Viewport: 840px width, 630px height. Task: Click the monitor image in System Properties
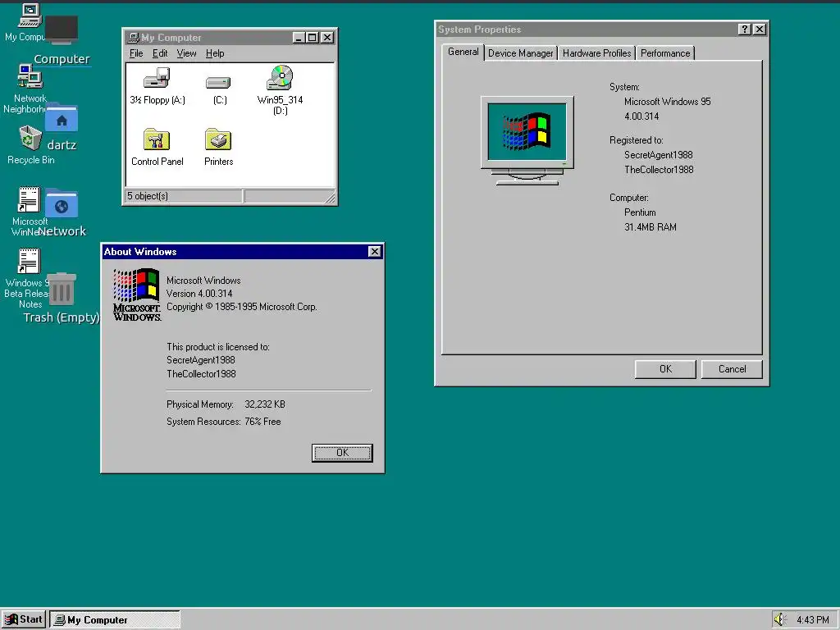527,140
